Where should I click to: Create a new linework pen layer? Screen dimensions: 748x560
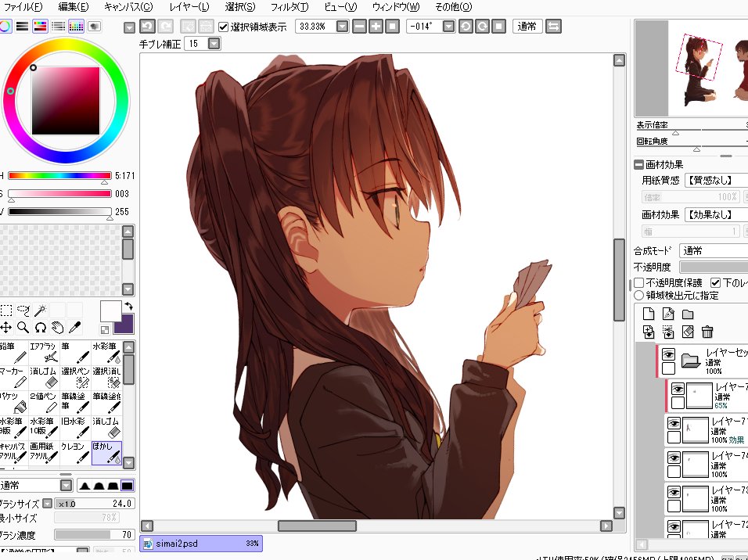pyautogui.click(x=668, y=314)
